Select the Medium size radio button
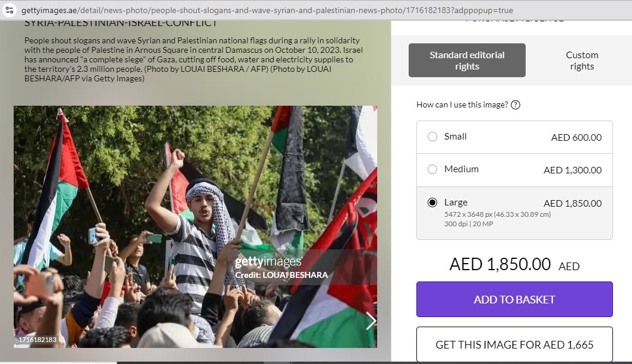Viewport: 632px width, 364px height. tap(432, 169)
